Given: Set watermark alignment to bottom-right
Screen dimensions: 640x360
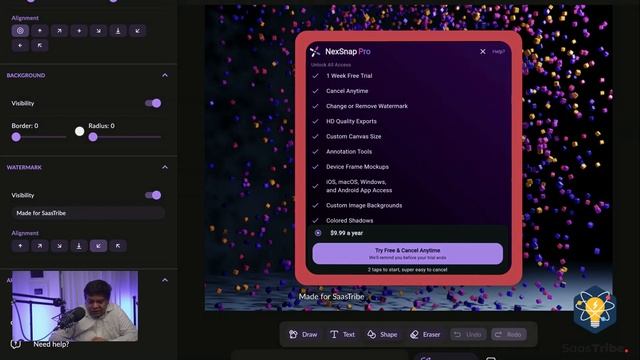Looking at the screenshot, I should tap(59, 246).
